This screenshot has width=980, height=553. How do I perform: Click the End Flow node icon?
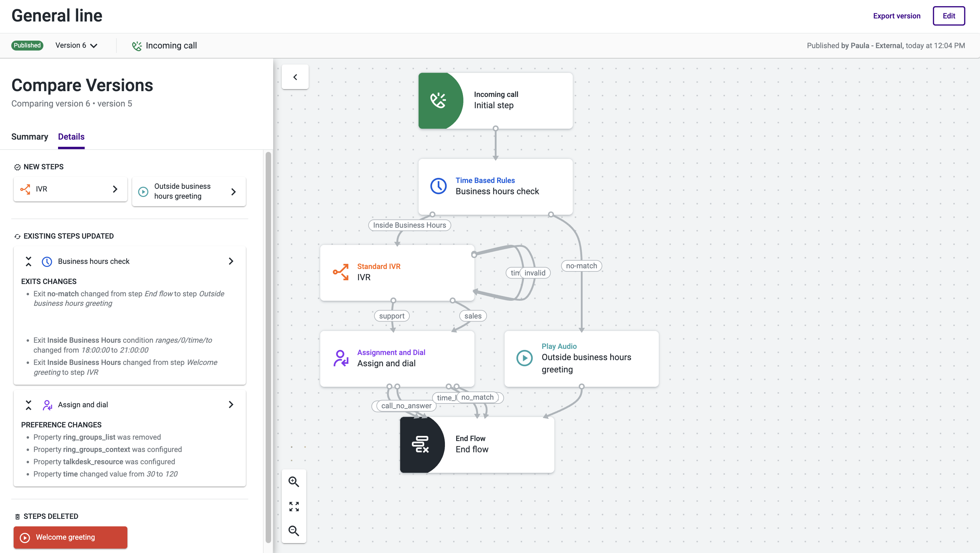[421, 444]
